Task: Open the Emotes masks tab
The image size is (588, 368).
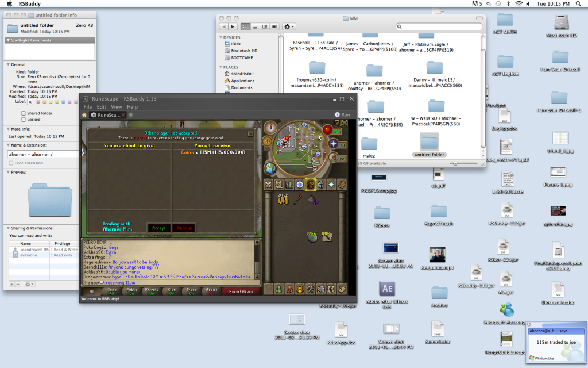Action: coord(320,289)
